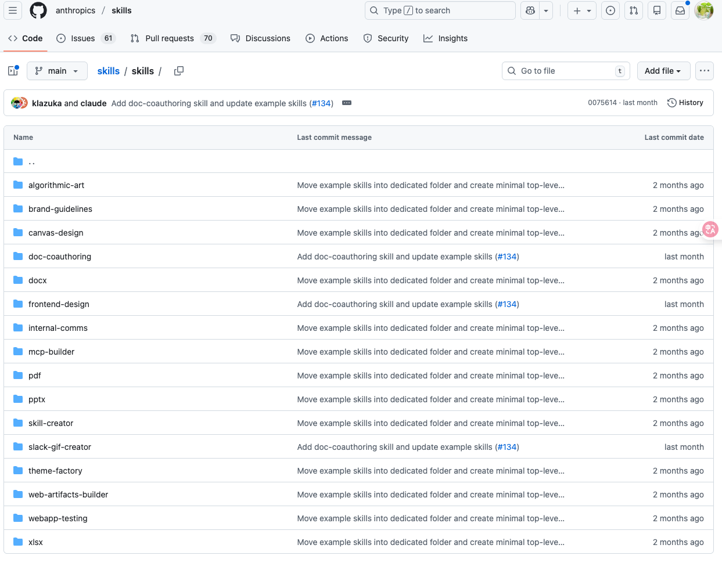722x588 pixels.
Task: Switch to the Actions tab
Action: 326,38
